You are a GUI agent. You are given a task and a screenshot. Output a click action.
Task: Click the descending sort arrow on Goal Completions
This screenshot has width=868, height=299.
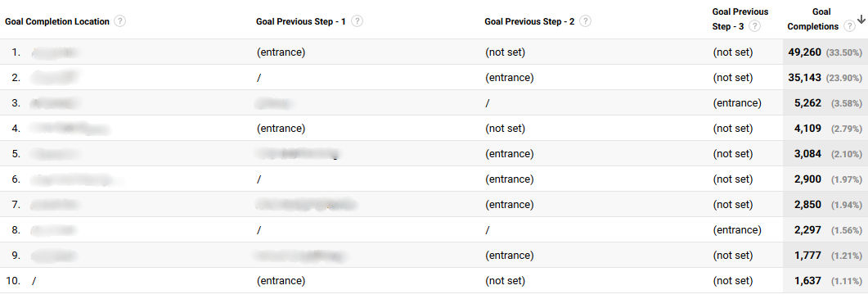coord(861,20)
